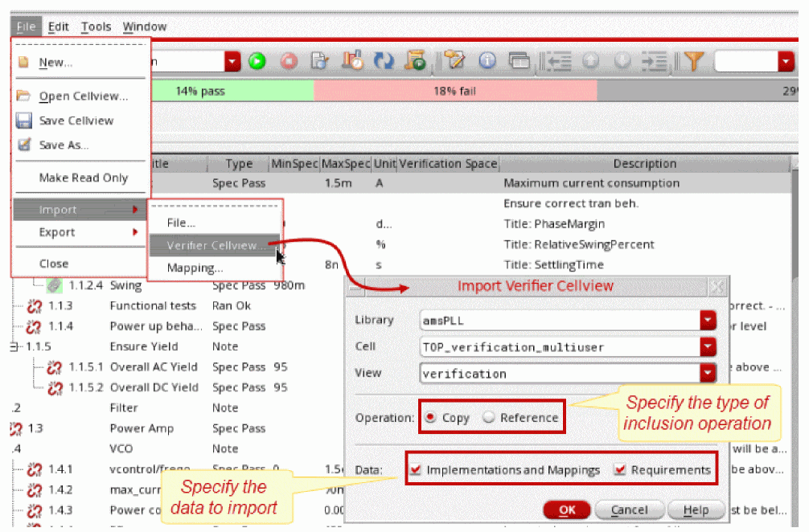
Task: Click the status icon for requirement 1.1.3
Action: tap(34, 305)
